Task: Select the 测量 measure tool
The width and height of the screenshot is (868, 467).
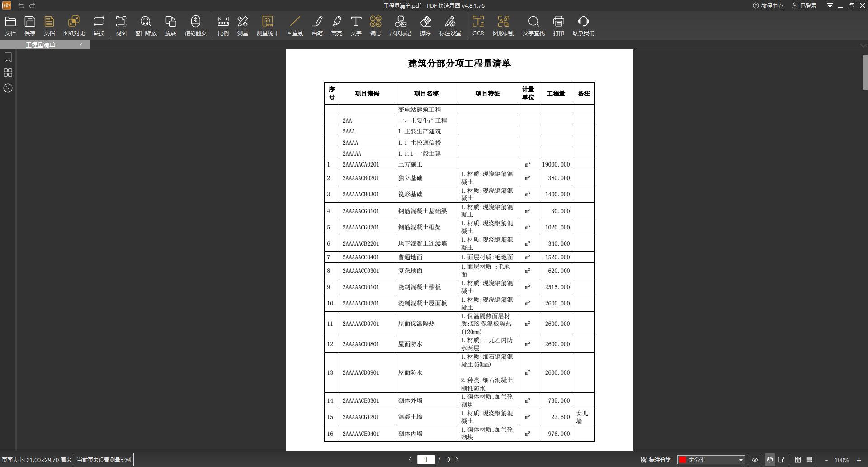Action: 243,26
